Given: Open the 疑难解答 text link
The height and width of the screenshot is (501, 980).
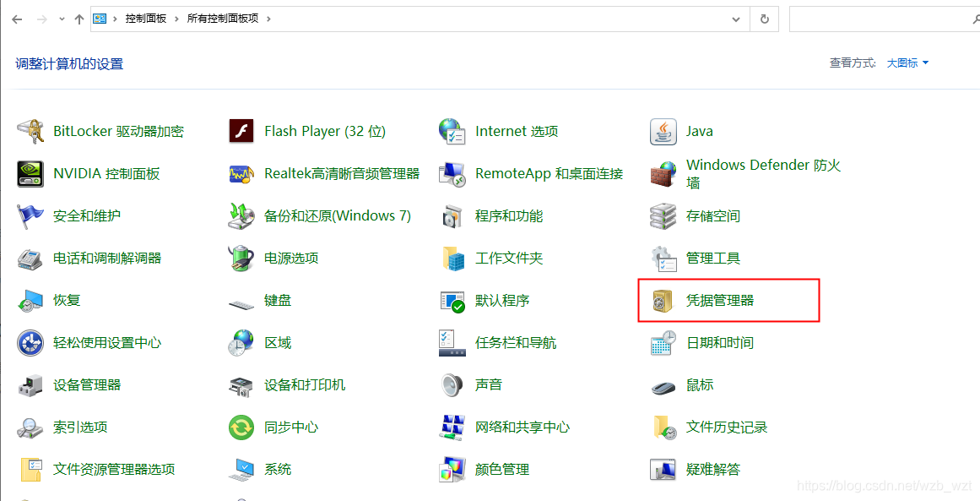Looking at the screenshot, I should pyautogui.click(x=713, y=470).
